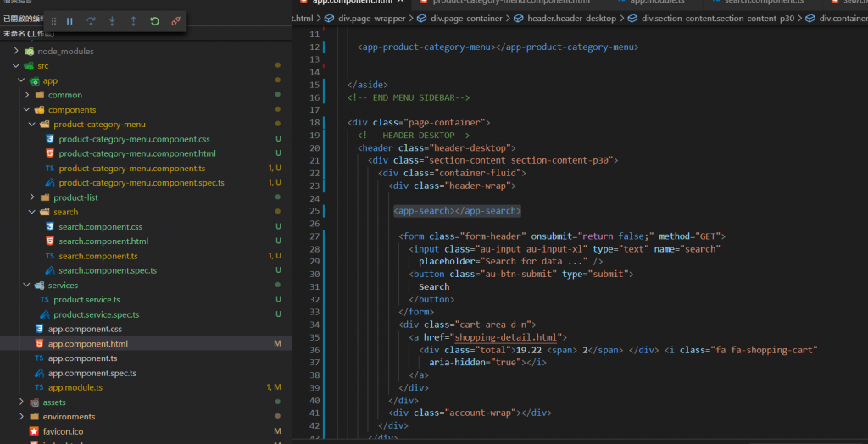Click the HEADER DESKTOP comment on line 19
This screenshot has height=444, width=868.
point(414,135)
